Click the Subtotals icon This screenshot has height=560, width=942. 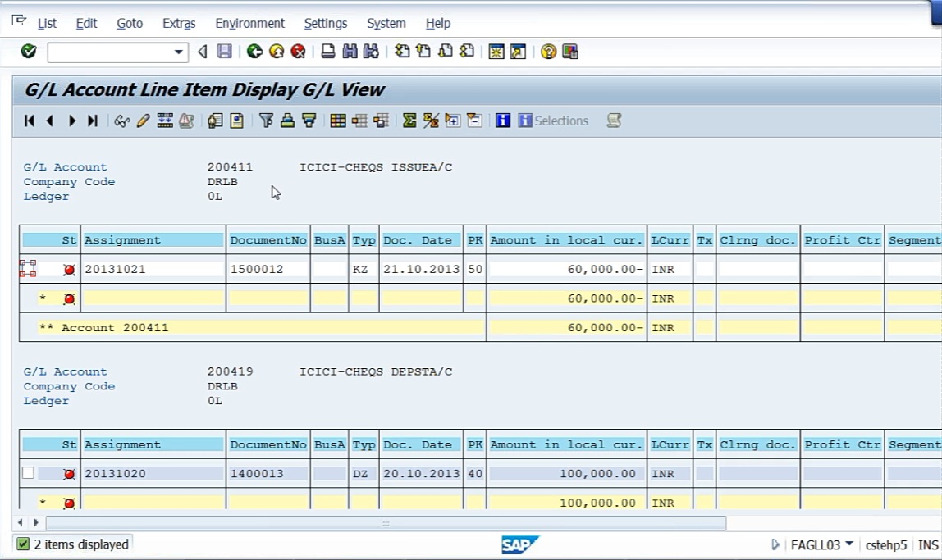click(x=431, y=121)
